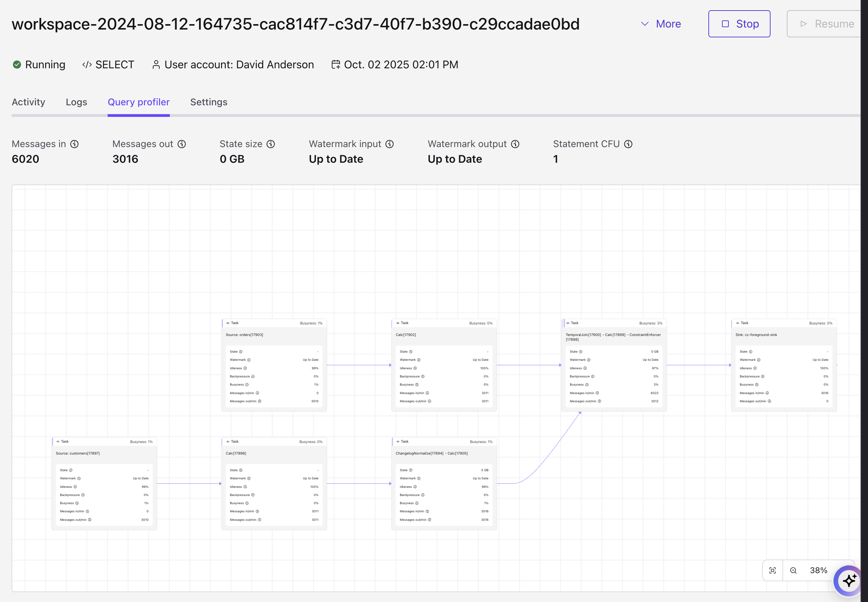868x602 pixels.
Task: Select the TemporalJoin[17900] task node
Action: pos(614,336)
